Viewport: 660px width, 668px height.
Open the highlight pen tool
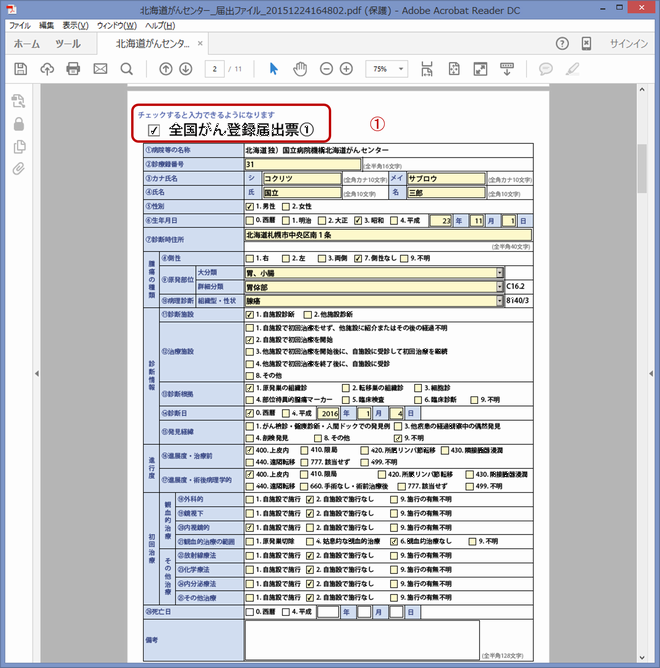coord(572,69)
